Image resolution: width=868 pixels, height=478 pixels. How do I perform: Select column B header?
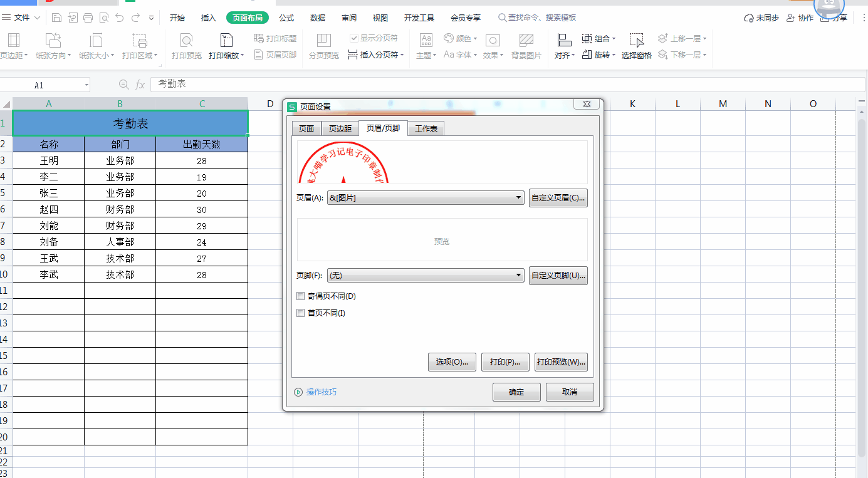pos(120,104)
